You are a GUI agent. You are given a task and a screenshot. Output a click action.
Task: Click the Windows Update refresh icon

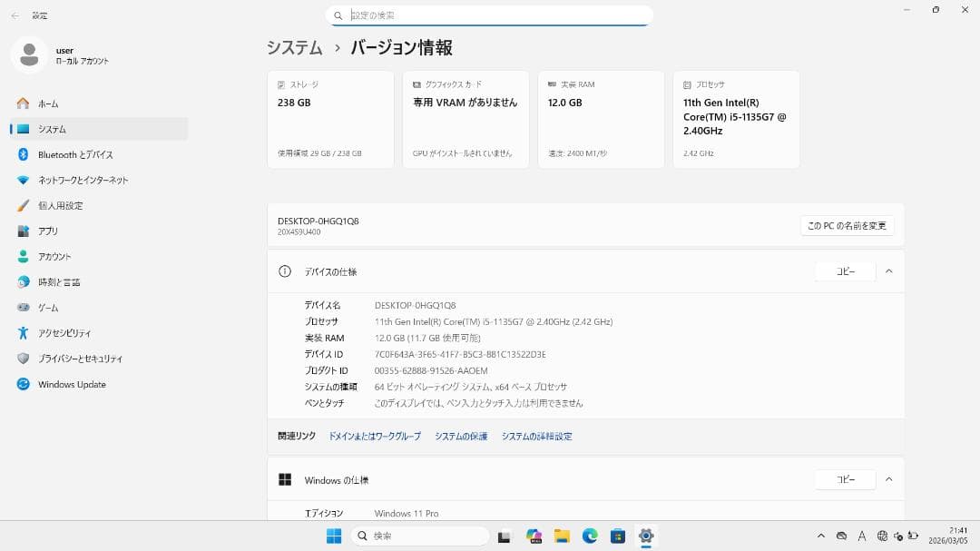tap(23, 384)
